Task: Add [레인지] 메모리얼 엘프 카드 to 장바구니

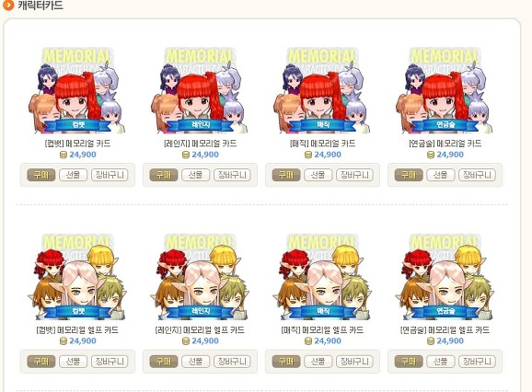Action: coord(232,362)
